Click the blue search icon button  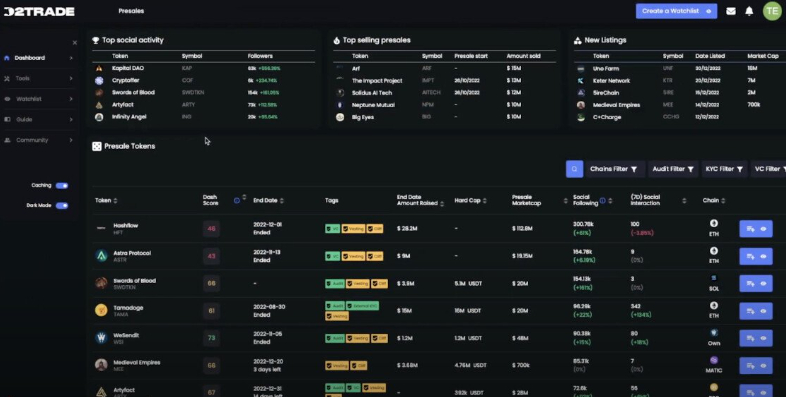574,169
